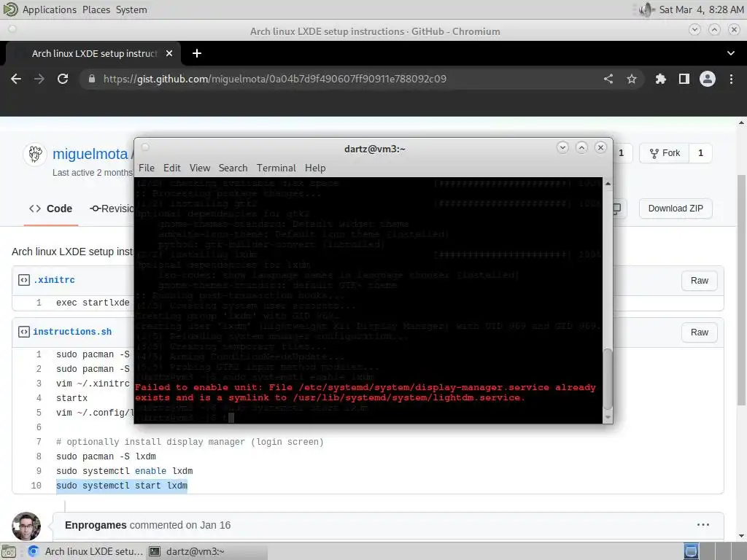Image resolution: width=747 pixels, height=560 pixels.
Task: Switch to dartz@vm3 terminal in taskbar
Action: (206, 551)
